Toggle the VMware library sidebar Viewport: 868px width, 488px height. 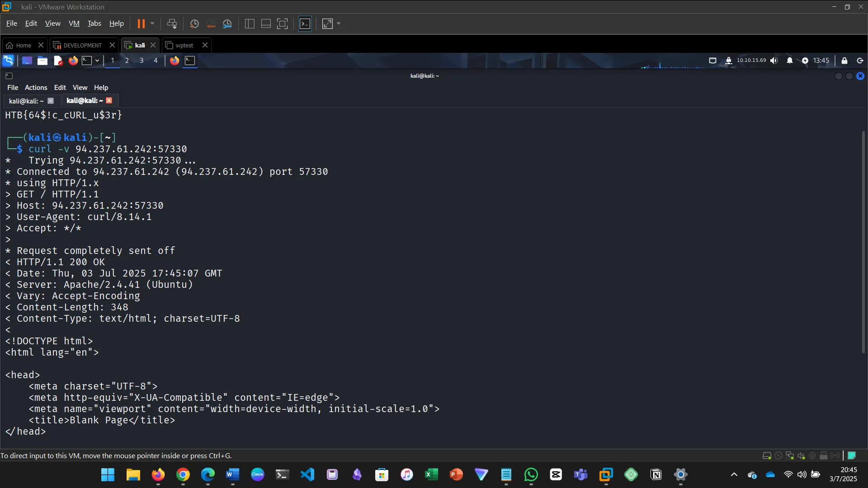250,23
